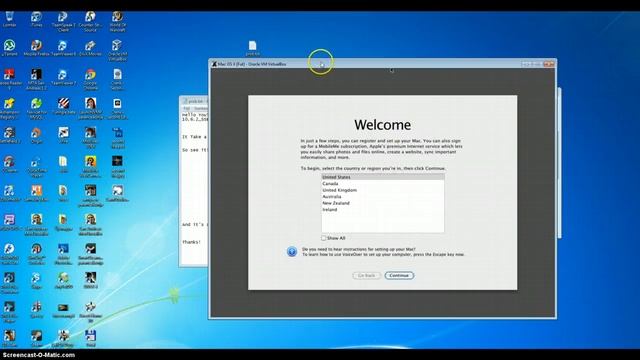Choose Ireland from the country list
Screen dimensions: 640x360
[383, 210]
